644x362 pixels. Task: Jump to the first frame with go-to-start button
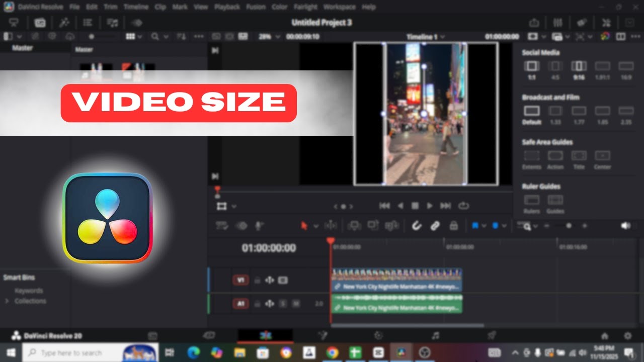(384, 206)
